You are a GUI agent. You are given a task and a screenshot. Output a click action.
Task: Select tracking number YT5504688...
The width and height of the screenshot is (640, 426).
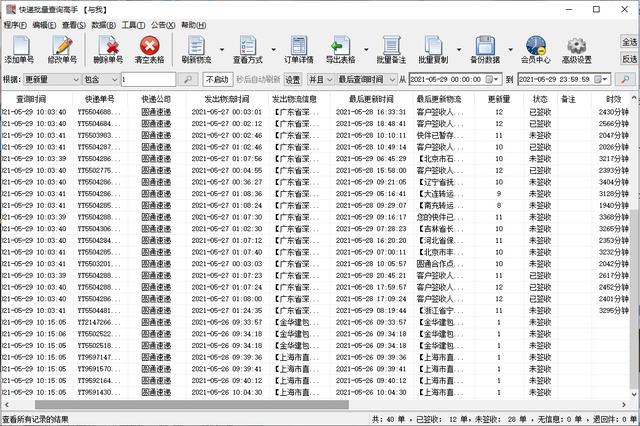pyautogui.click(x=99, y=112)
